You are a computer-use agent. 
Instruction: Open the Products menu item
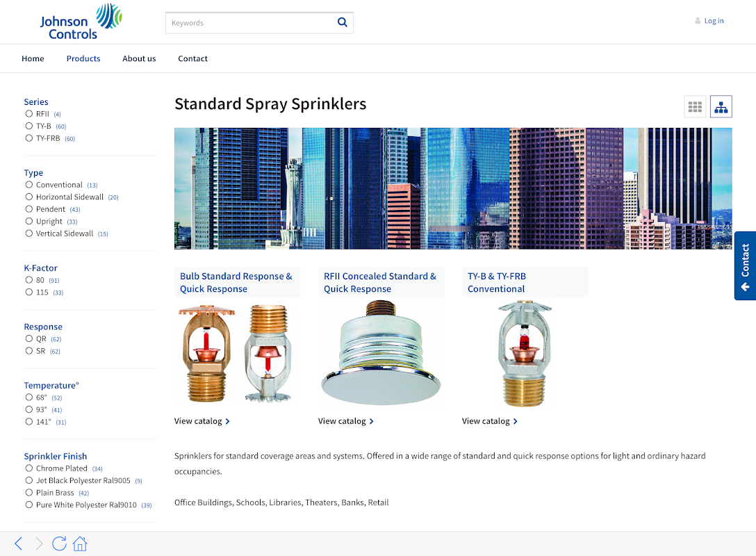[83, 58]
